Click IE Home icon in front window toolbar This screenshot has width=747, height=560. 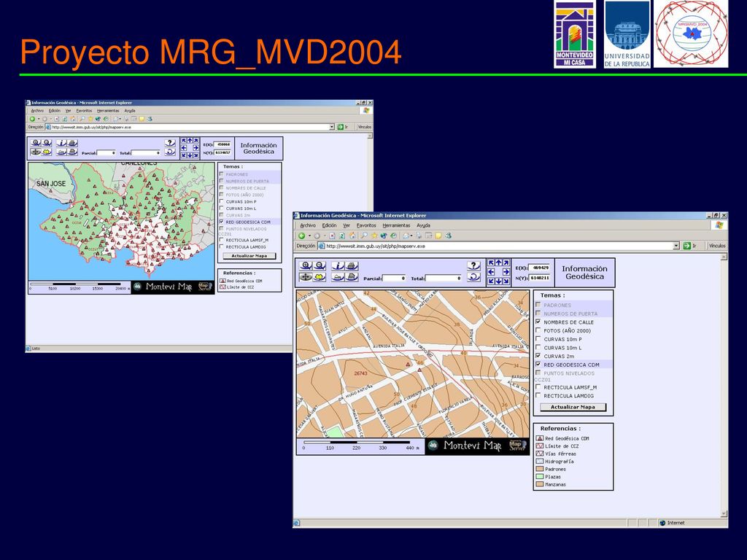pos(352,236)
